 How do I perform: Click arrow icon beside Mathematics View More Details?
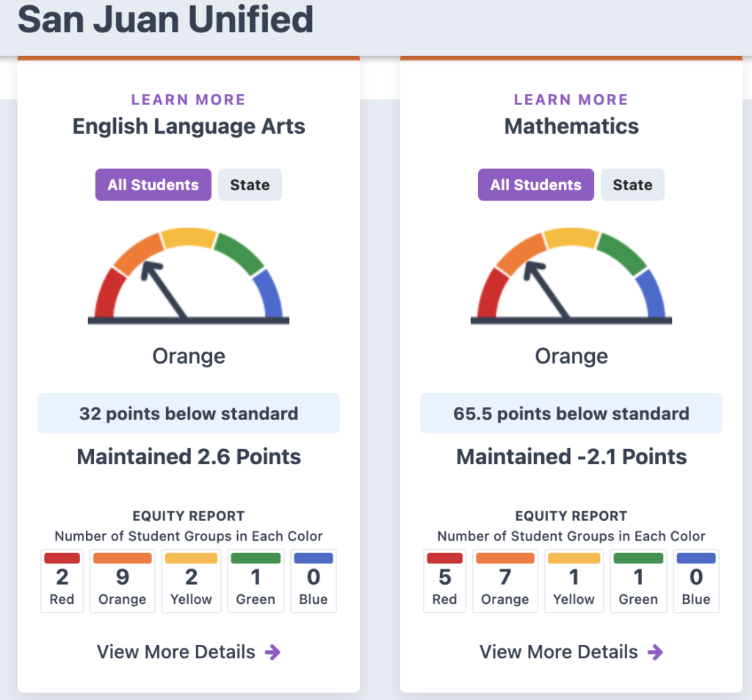[655, 652]
